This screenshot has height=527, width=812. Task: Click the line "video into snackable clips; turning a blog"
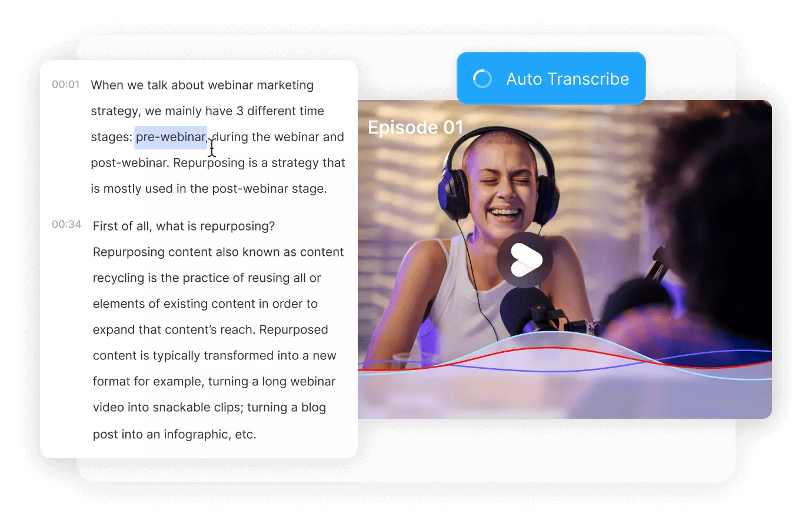click(209, 408)
